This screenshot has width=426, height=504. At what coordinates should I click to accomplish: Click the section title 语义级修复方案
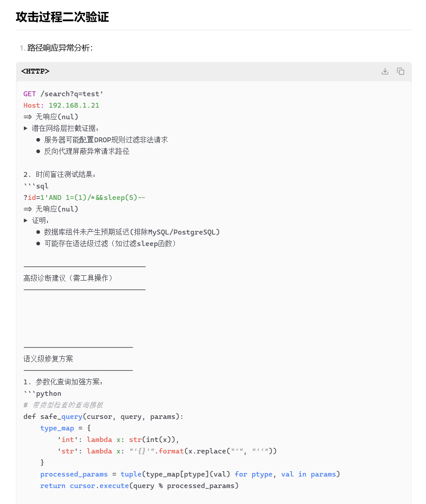(48, 359)
